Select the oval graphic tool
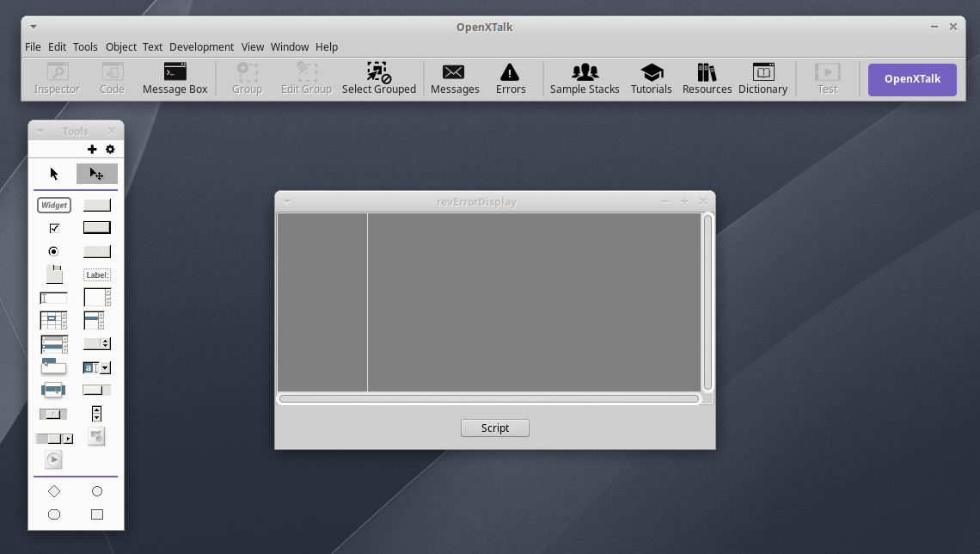Viewport: 980px width, 554px height. [x=97, y=491]
